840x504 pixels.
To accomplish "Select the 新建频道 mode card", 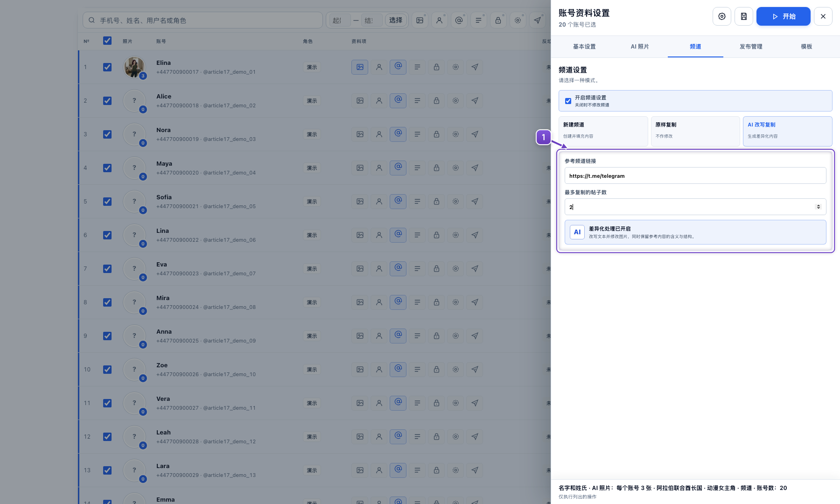I will click(x=603, y=131).
